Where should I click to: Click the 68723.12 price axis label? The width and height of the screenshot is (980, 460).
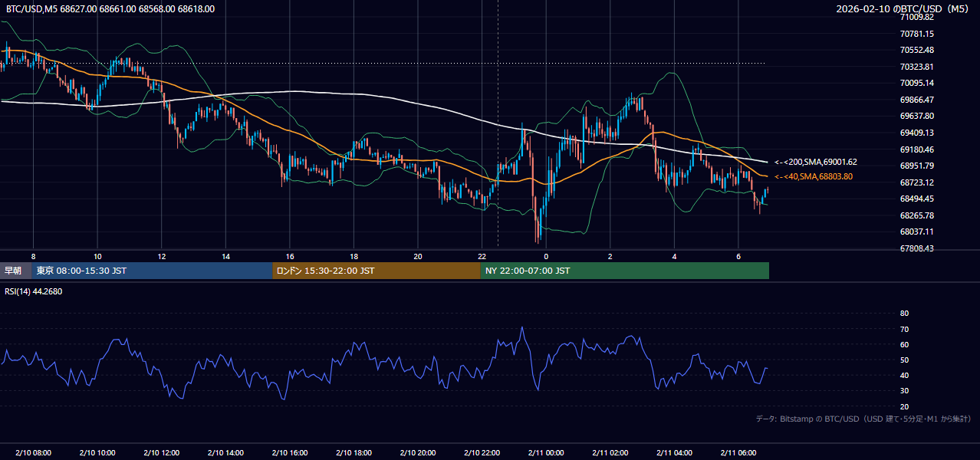point(917,182)
